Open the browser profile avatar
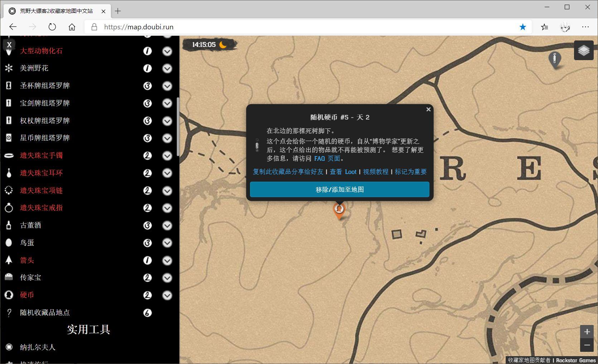Viewport: 598px width, 364px height. click(565, 27)
